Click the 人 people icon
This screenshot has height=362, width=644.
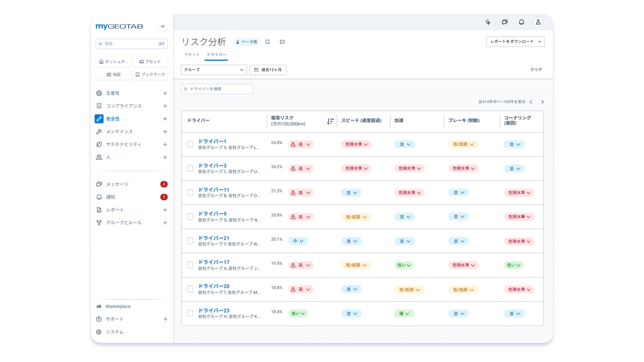tap(99, 157)
